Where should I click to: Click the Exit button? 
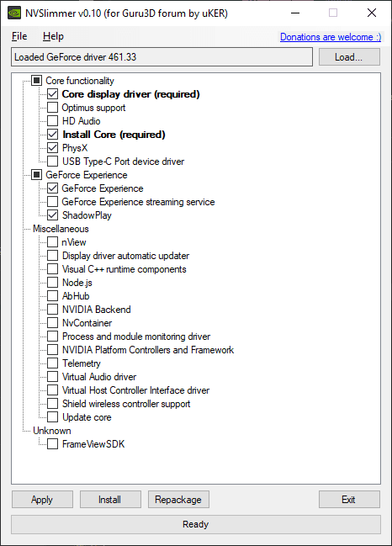click(349, 500)
